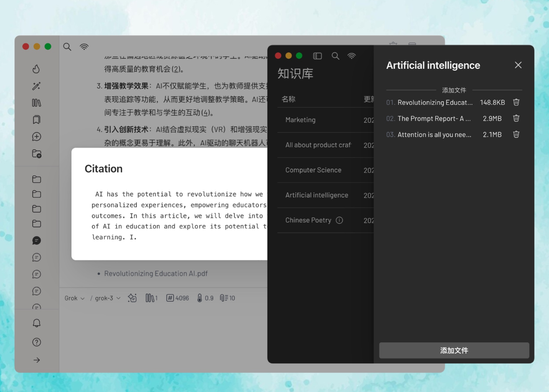Open the Grok provider dropdown
Image resolution: width=549 pixels, height=392 pixels.
[74, 298]
